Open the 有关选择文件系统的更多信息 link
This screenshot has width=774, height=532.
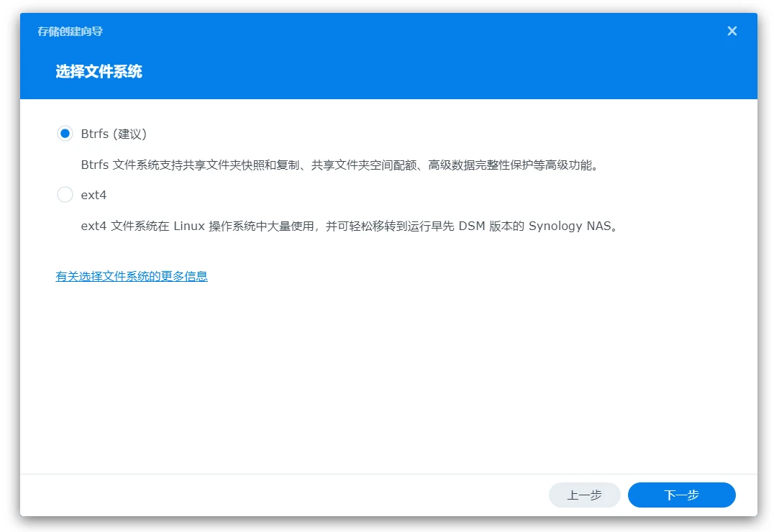tap(132, 276)
